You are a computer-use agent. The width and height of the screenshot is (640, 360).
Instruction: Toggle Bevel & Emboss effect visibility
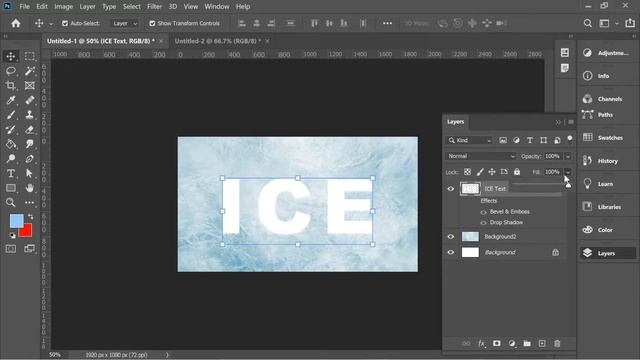483,212
